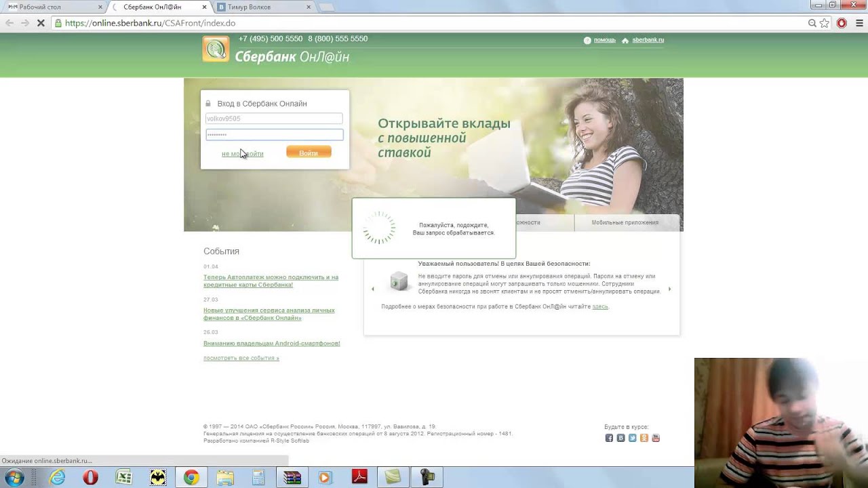Screen dimensions: 868x488
Task: Open the "Мобильные приложения" tab
Action: tap(625, 222)
